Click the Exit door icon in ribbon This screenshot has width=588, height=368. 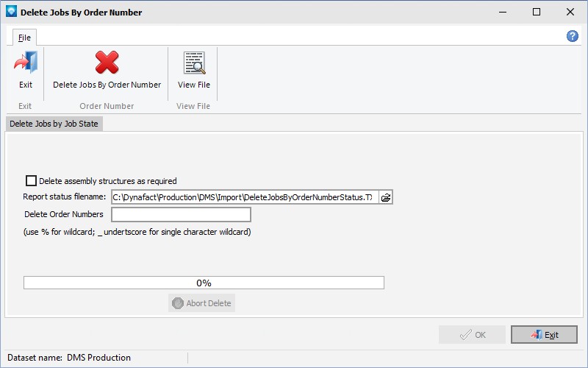click(x=26, y=63)
